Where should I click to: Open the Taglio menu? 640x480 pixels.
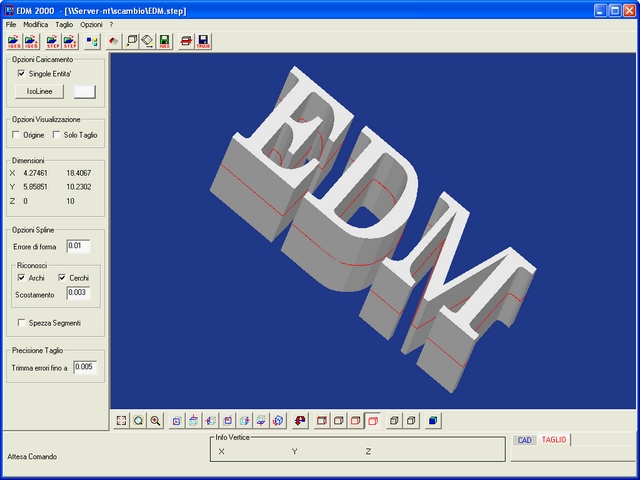point(64,24)
